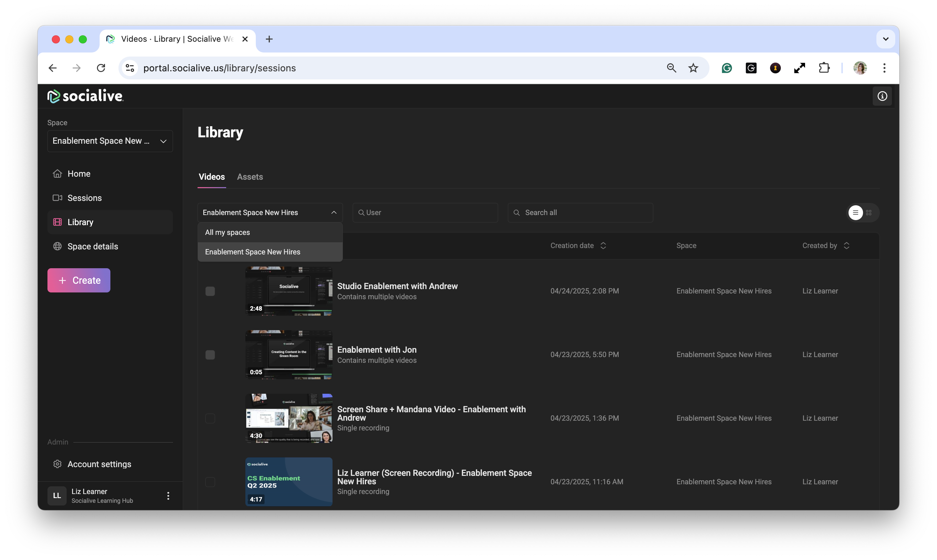Go to Space details globe item

[x=93, y=246]
